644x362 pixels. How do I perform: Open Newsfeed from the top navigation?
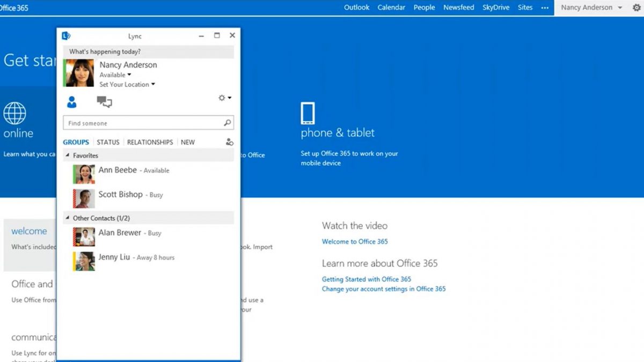[459, 8]
